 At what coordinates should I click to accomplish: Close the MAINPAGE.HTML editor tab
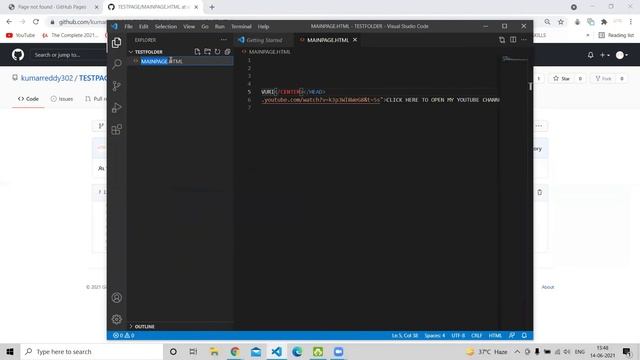(355, 40)
